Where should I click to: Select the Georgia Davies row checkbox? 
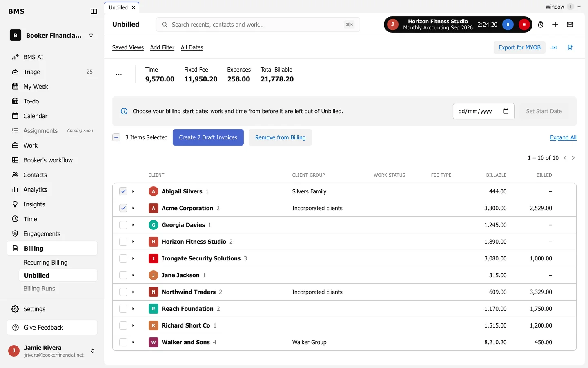click(x=123, y=225)
